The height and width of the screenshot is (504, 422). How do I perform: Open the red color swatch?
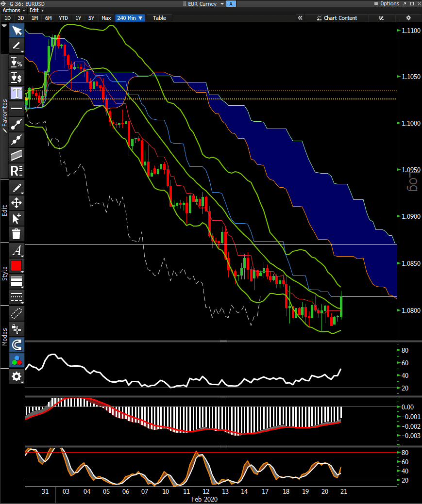(17, 266)
